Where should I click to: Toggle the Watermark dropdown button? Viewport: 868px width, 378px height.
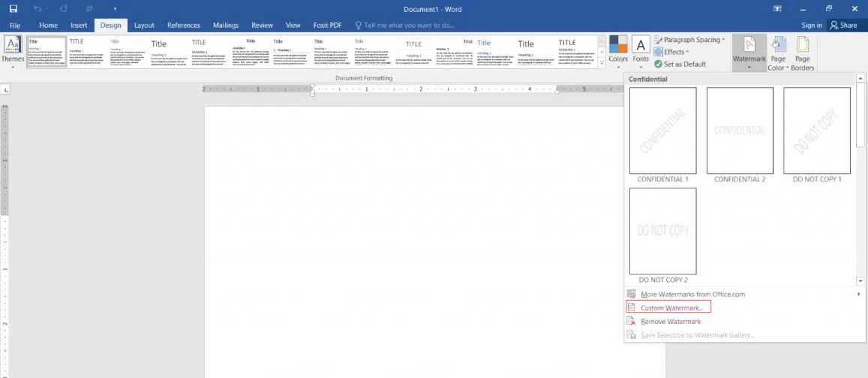pos(749,53)
